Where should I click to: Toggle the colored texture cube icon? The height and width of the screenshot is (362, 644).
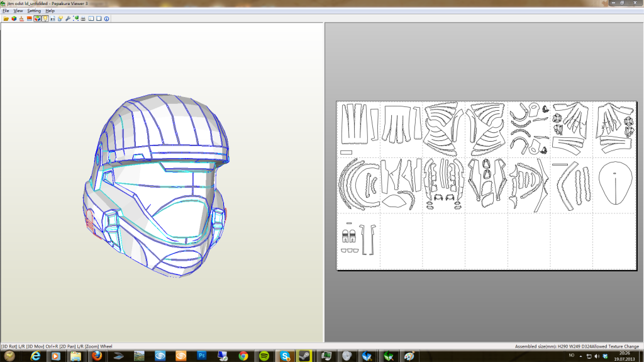14,18
